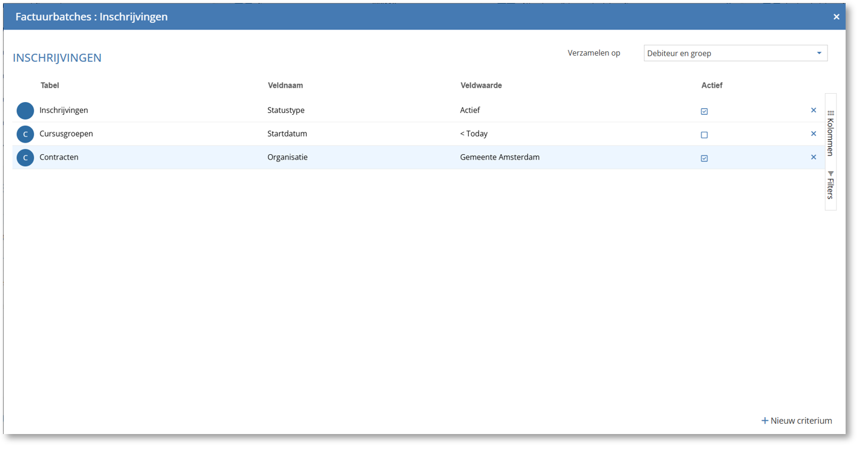Click the blue circle icon beside Inschrijvingen
Screen dimensions: 868x457
(25, 111)
